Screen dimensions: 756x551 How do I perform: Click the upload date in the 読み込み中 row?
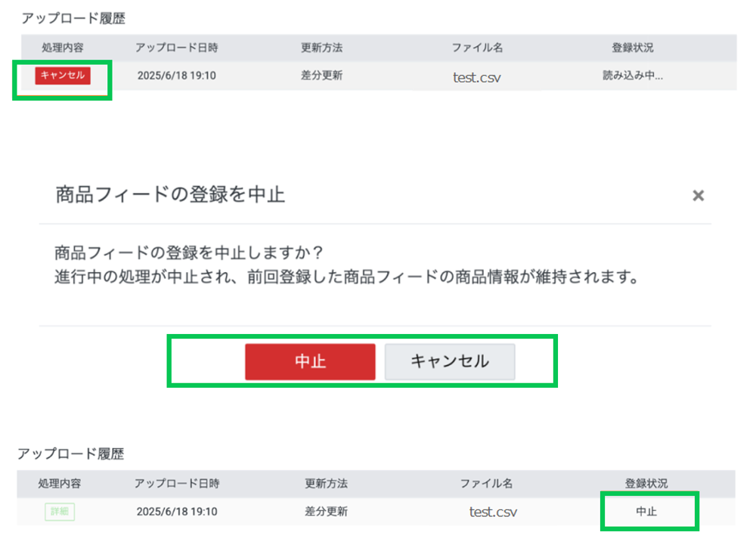177,76
